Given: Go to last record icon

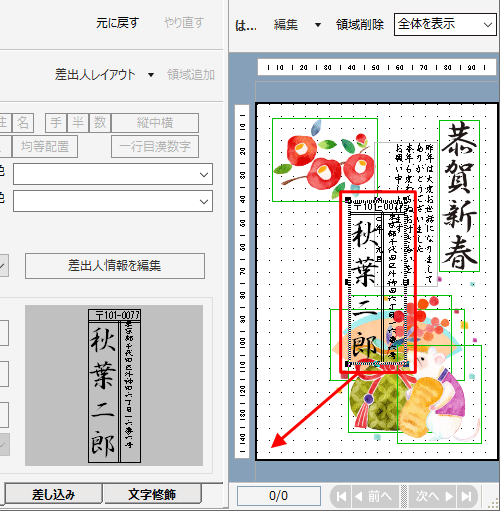Looking at the screenshot, I should click(x=466, y=496).
